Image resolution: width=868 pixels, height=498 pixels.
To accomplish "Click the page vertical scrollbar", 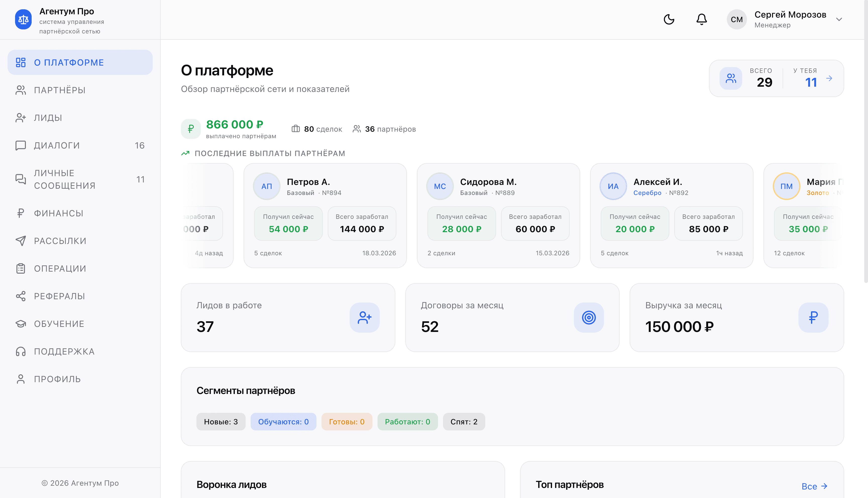I will (865, 142).
